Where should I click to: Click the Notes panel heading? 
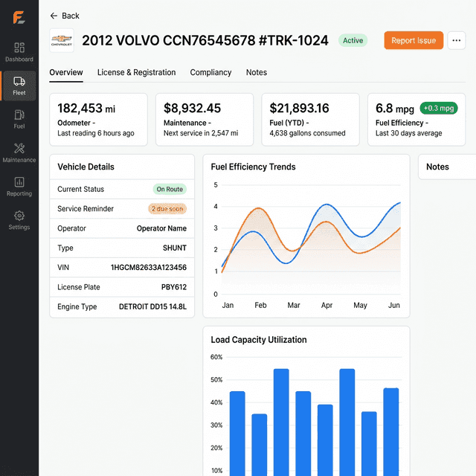(x=437, y=167)
